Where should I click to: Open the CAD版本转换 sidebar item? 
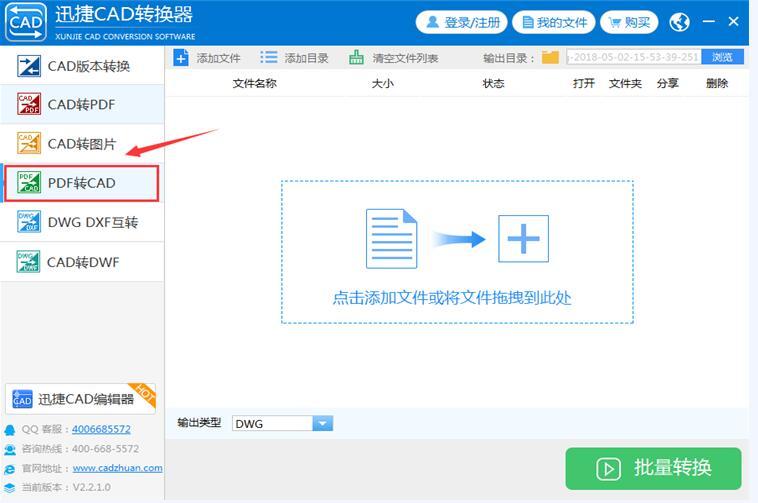tap(82, 66)
